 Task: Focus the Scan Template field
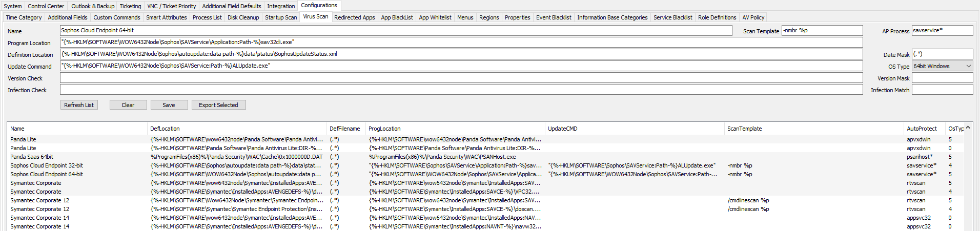point(822,31)
